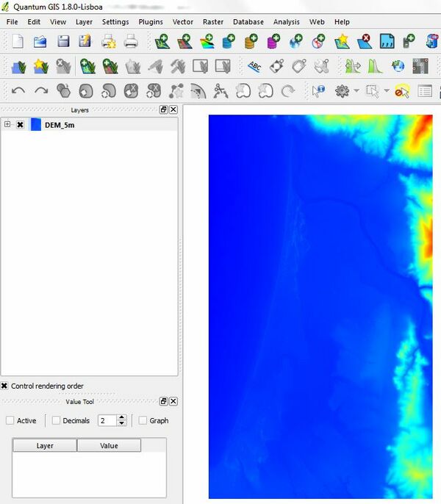Click the New Project icon
The image size is (441, 504).
pos(17,42)
